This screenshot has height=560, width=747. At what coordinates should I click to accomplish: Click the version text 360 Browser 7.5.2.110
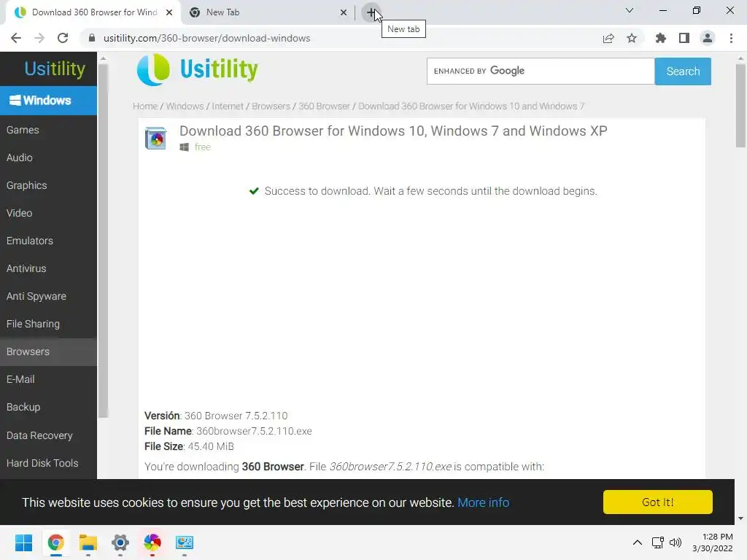click(x=236, y=416)
